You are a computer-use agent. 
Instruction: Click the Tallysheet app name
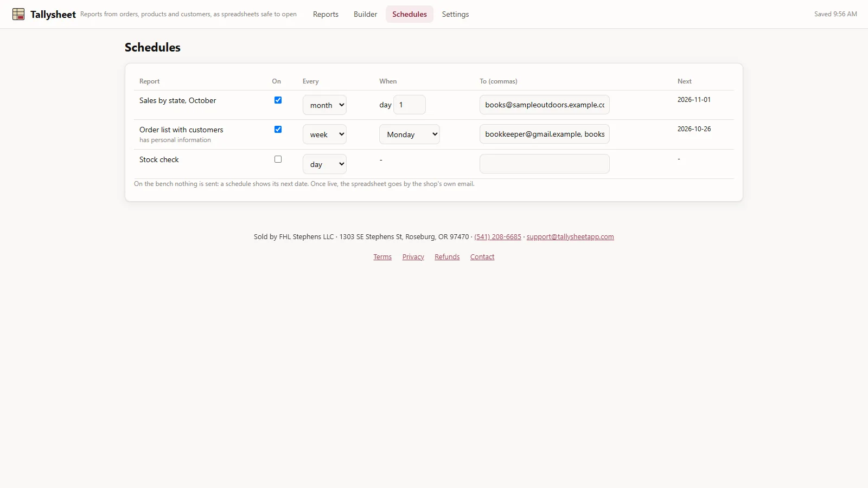pyautogui.click(x=53, y=15)
